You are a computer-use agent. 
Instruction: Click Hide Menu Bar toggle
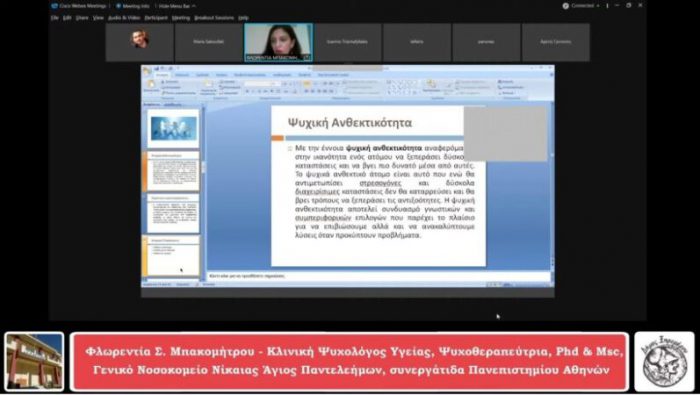click(x=177, y=6)
